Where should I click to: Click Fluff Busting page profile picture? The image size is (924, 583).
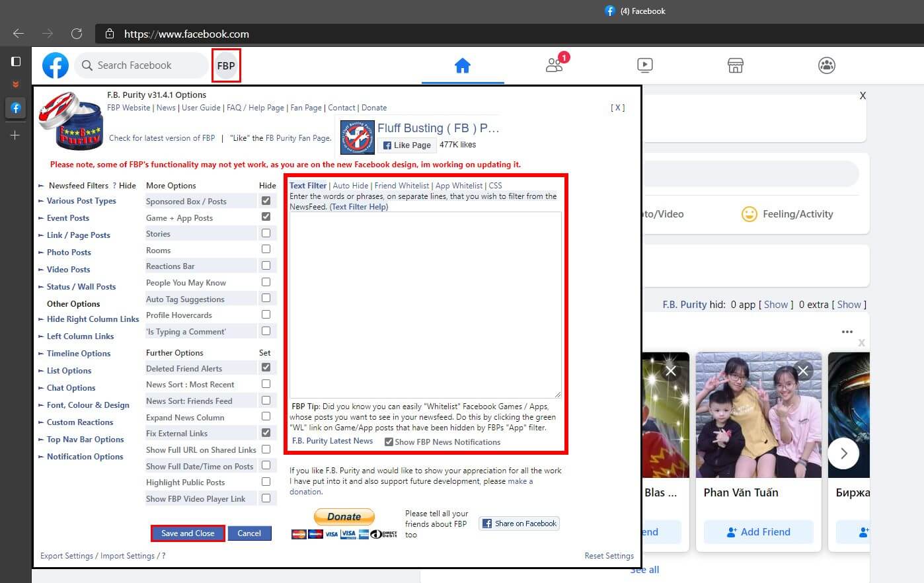(x=358, y=137)
